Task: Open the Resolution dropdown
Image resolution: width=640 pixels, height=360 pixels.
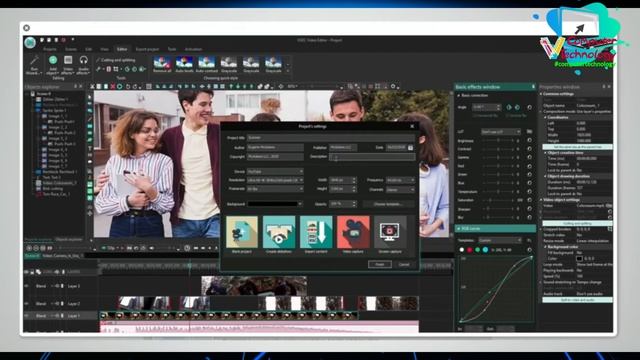Action: pyautogui.click(x=275, y=180)
